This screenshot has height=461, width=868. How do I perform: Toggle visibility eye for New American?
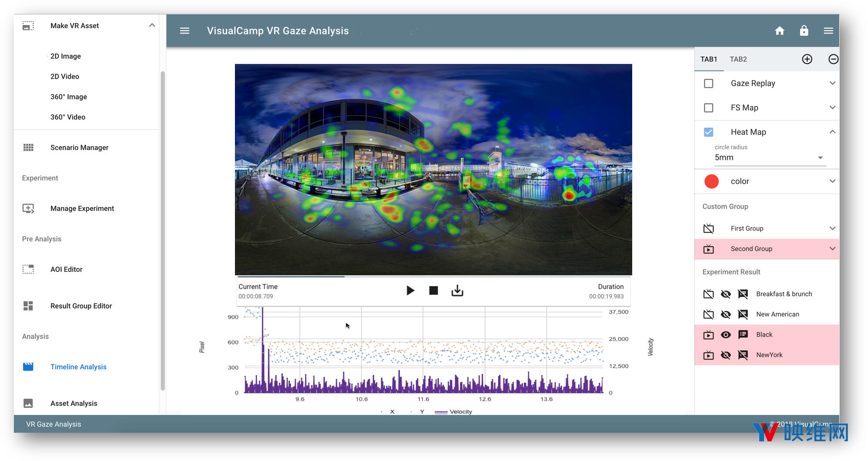point(725,314)
